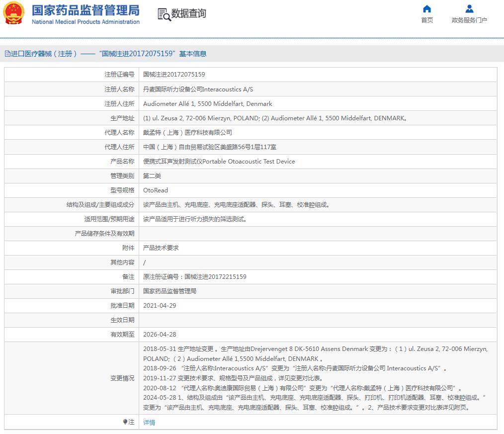Select structure composition text 该产品由主机、充电底座
Image resolution: width=504 pixels, height=434 pixels.
pos(236,205)
